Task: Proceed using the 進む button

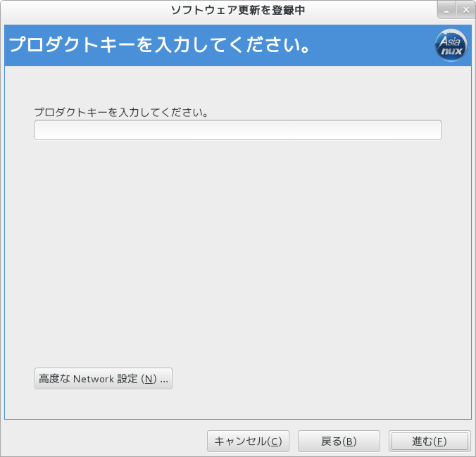Action: 429,442
